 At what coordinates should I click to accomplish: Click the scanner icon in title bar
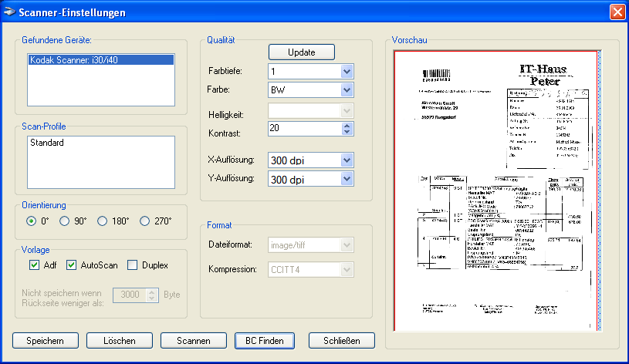tap(9, 12)
